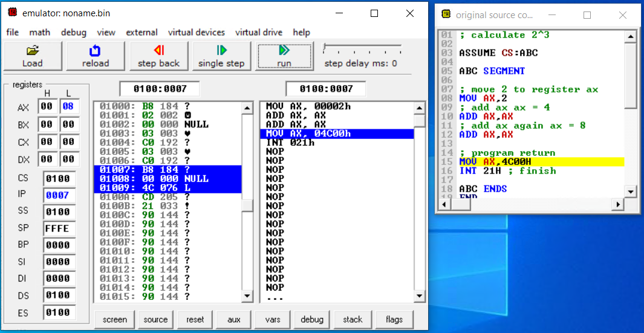Open the help menu
The height and width of the screenshot is (333, 644).
click(x=302, y=33)
